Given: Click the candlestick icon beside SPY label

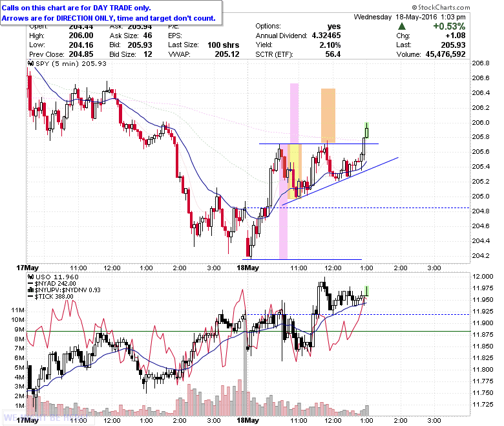Looking at the screenshot, I should (30, 63).
